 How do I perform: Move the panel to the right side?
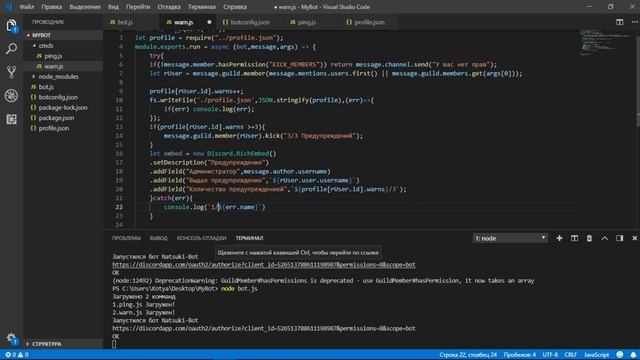[620, 238]
